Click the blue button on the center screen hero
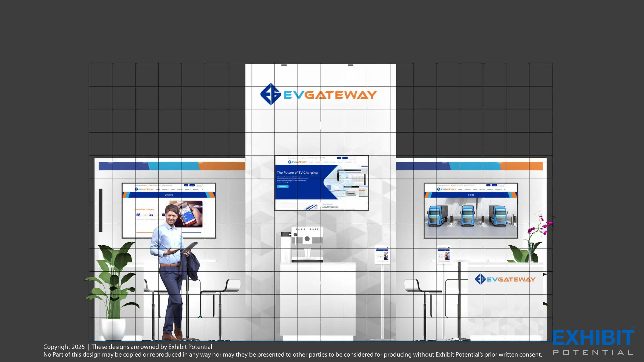Screen dimensions: 644x362 (283, 186)
